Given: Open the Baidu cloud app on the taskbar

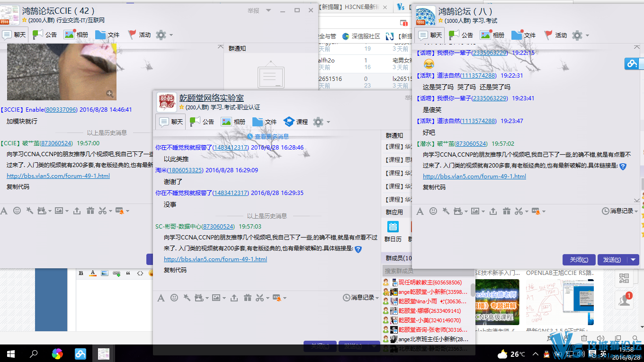Looking at the screenshot, I should point(80,353).
